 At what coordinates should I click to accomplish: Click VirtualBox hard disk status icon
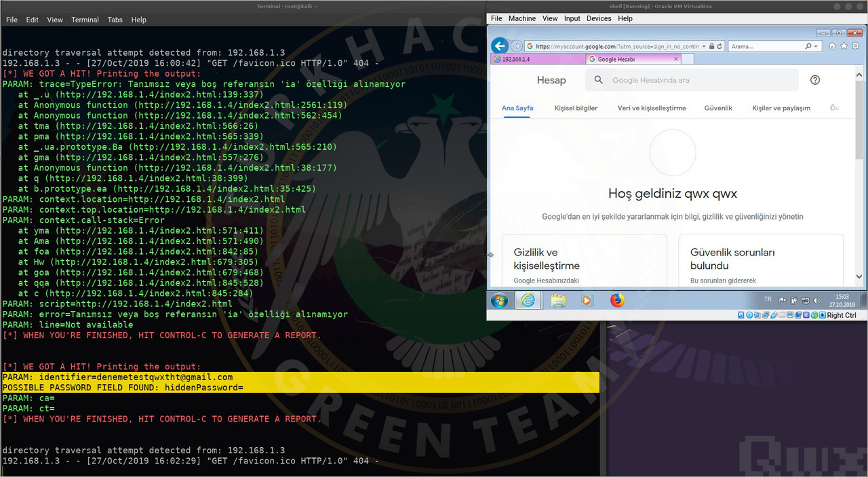[741, 315]
